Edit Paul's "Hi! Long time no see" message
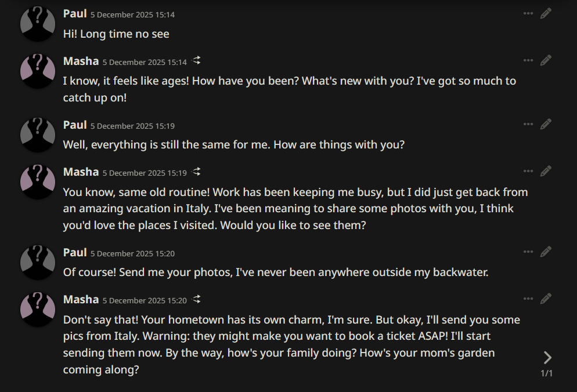The image size is (577, 392). [x=546, y=13]
